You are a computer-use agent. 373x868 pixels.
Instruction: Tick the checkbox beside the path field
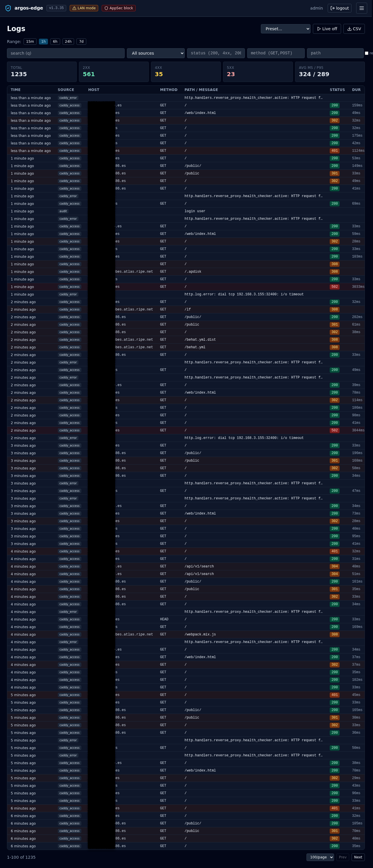click(367, 53)
